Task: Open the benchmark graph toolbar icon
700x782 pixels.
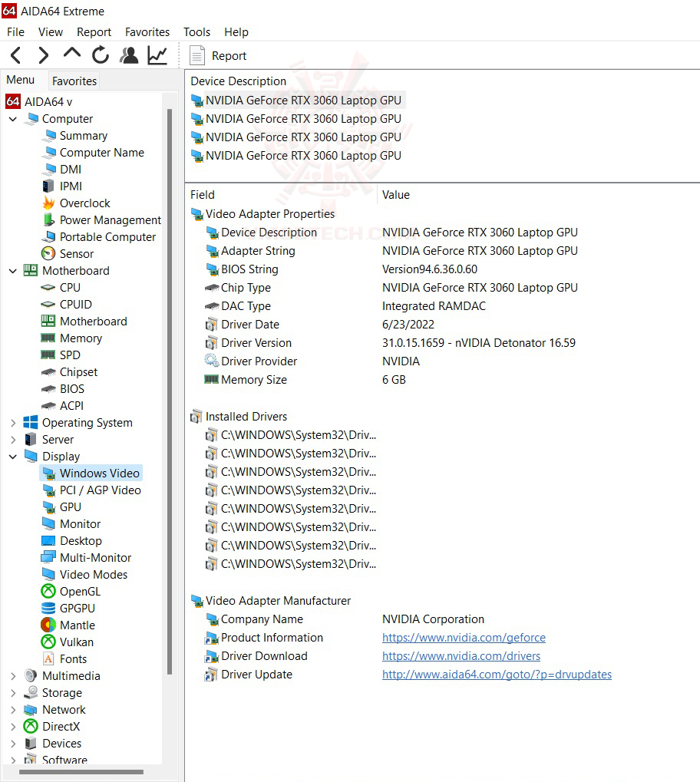Action: point(157,54)
